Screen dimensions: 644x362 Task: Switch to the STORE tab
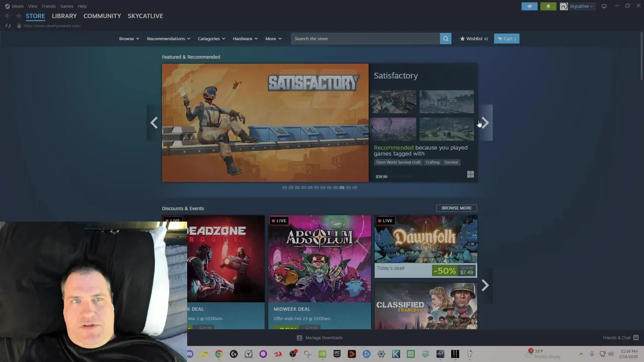pyautogui.click(x=35, y=16)
